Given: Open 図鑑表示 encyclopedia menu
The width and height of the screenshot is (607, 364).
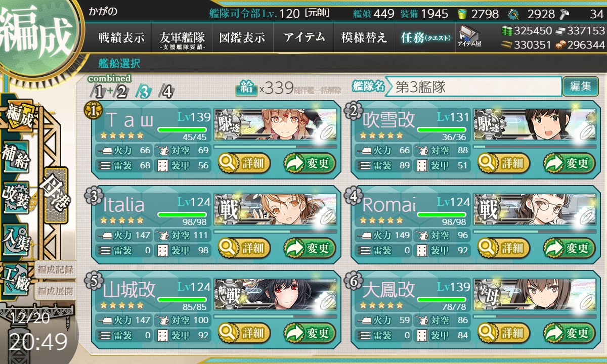Looking at the screenshot, I should [x=242, y=37].
